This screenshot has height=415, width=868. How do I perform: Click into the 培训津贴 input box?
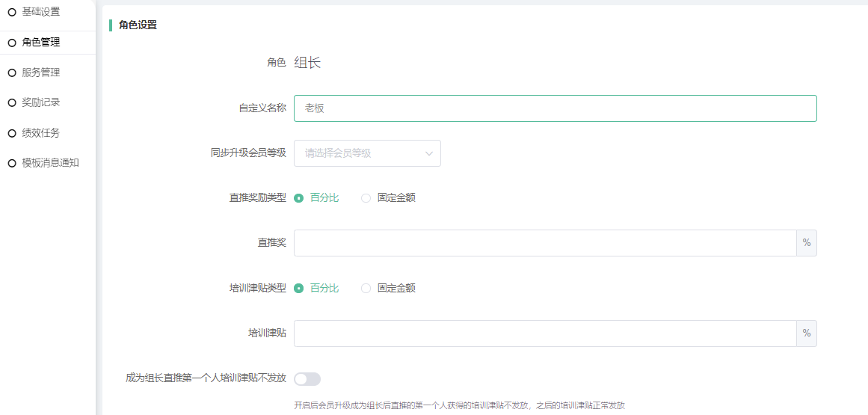(x=544, y=333)
